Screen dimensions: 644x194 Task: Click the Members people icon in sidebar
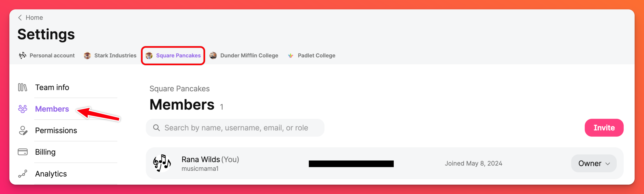click(x=23, y=109)
